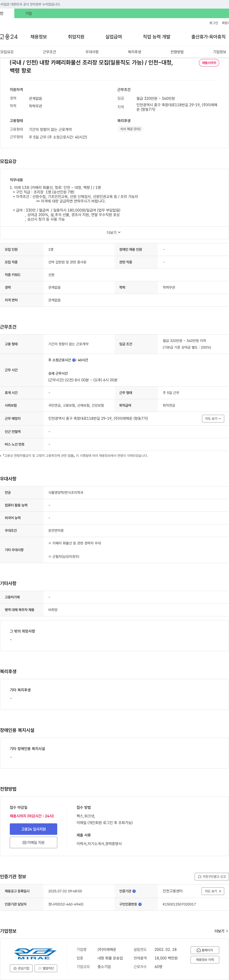Jump to the 우대사항 section tab
229x980 pixels.
(92, 52)
